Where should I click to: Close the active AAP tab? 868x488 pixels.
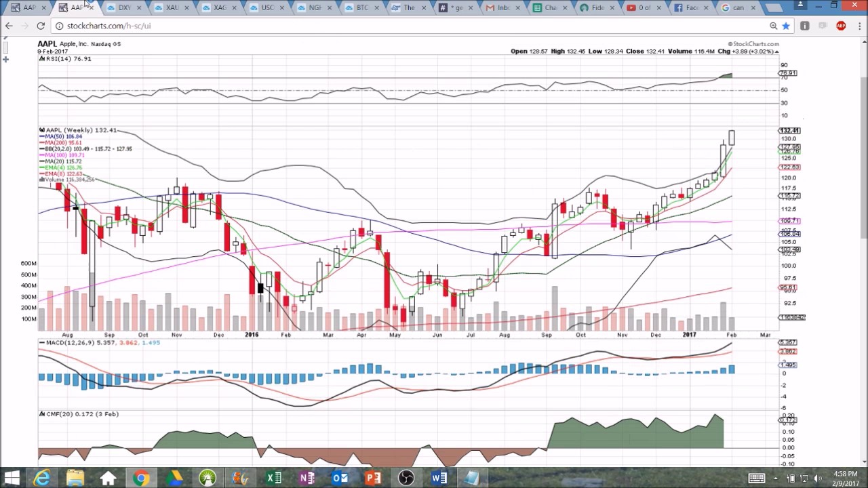[x=92, y=7]
